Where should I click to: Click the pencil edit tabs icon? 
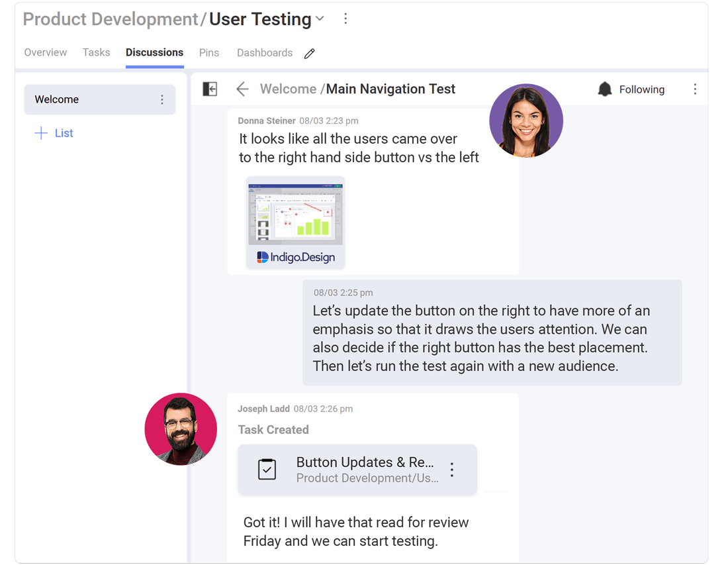(x=309, y=54)
